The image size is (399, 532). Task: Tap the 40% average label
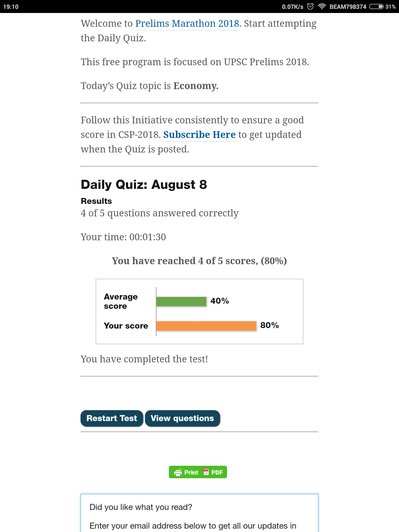tap(220, 301)
